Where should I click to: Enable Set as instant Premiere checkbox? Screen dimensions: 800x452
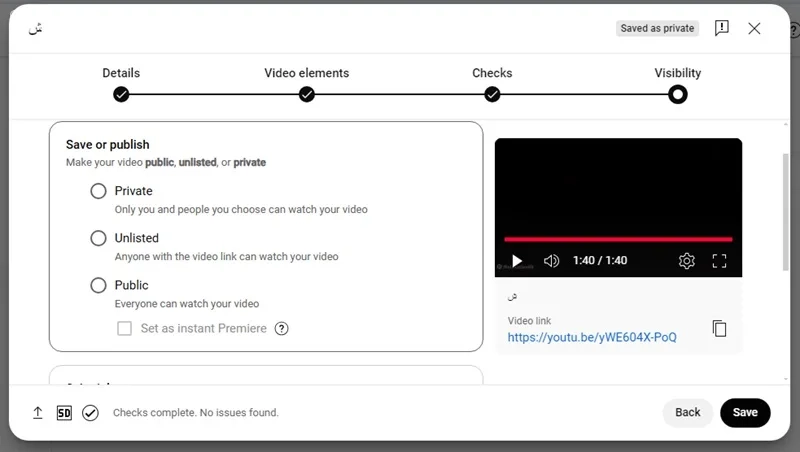tap(124, 328)
